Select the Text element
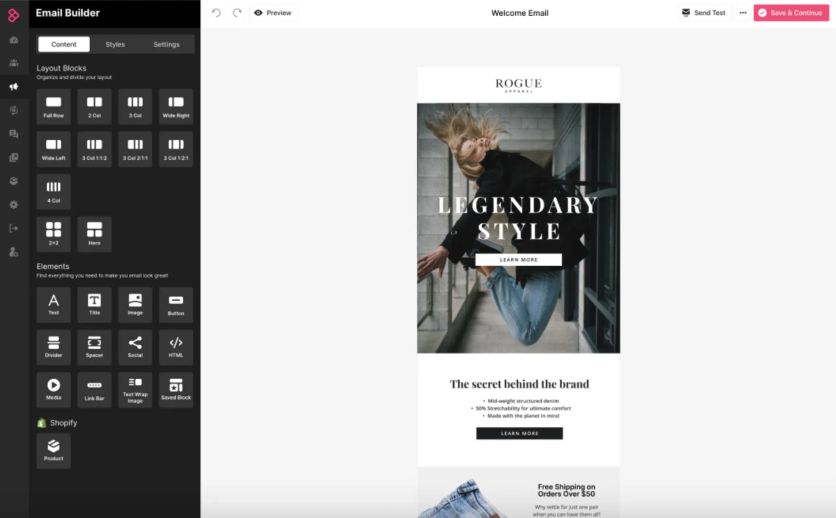Image resolution: width=836 pixels, height=518 pixels. click(53, 305)
